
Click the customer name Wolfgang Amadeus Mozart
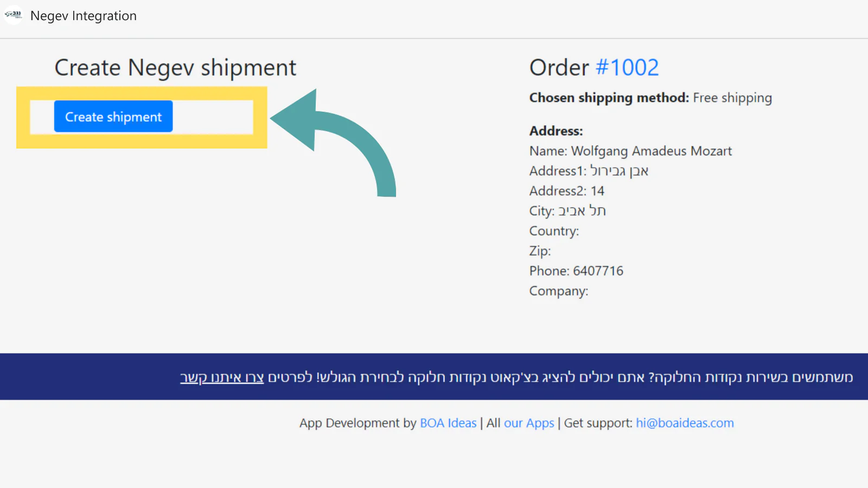[651, 151]
